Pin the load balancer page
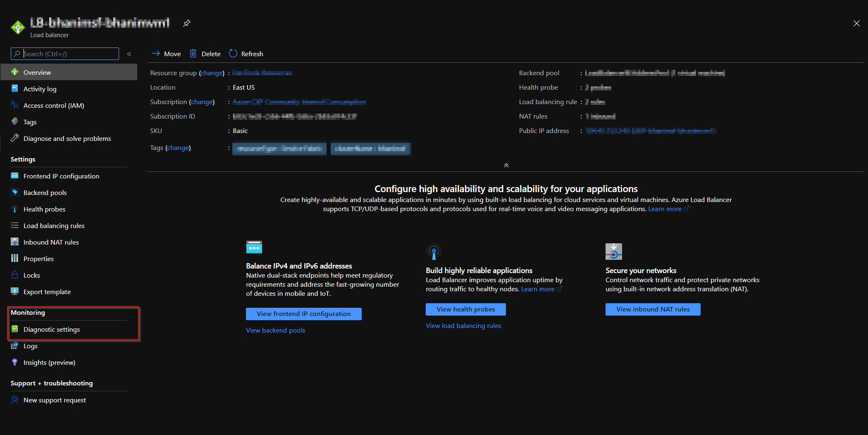Viewport: 868px width, 435px height. pos(186,23)
